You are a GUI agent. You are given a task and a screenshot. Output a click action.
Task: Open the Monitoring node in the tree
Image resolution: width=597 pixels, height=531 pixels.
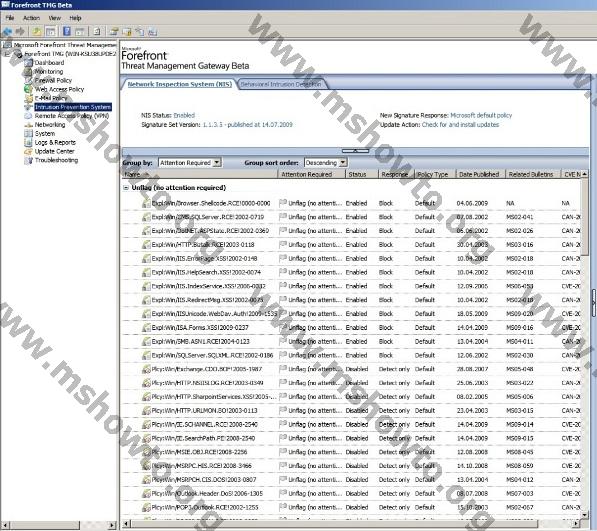point(49,72)
